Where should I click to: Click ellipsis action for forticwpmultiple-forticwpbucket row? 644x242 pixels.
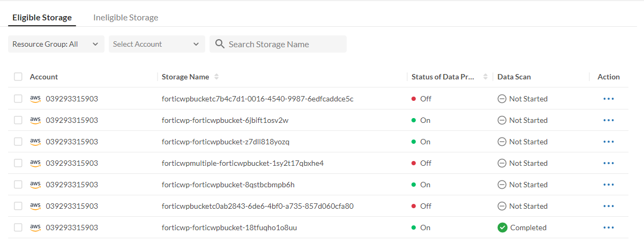pyautogui.click(x=608, y=163)
